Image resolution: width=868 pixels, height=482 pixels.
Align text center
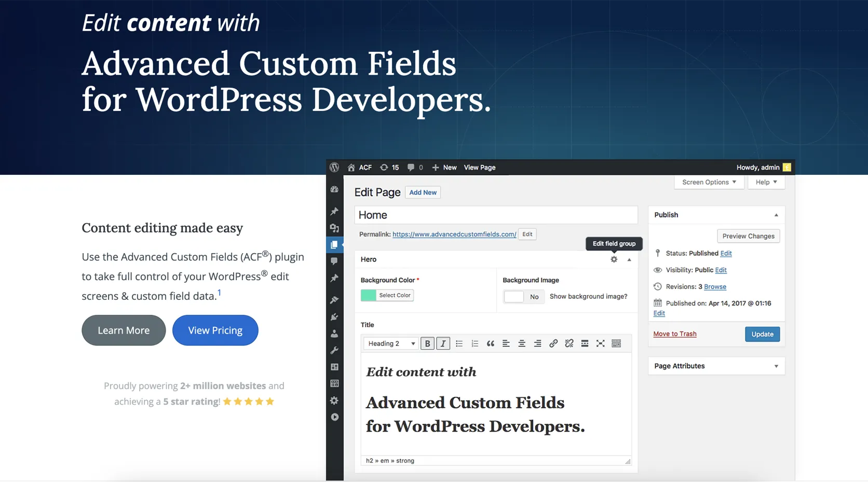tap(522, 343)
